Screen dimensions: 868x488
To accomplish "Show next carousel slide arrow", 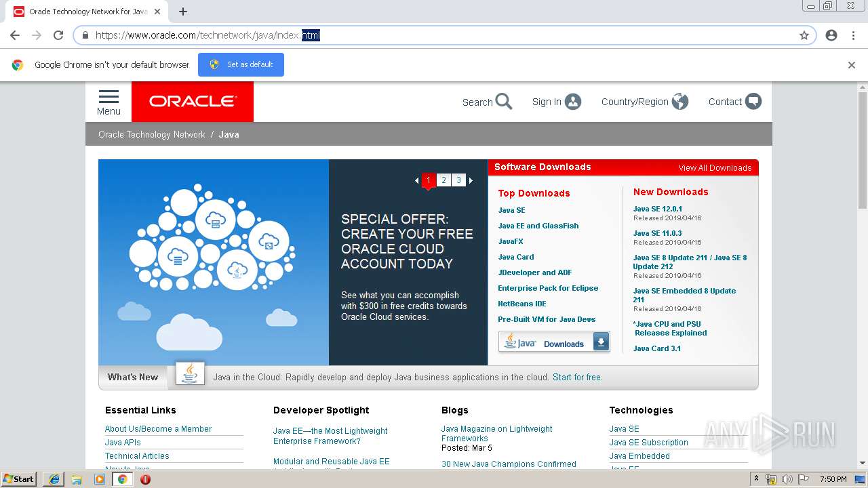I will pyautogui.click(x=471, y=180).
